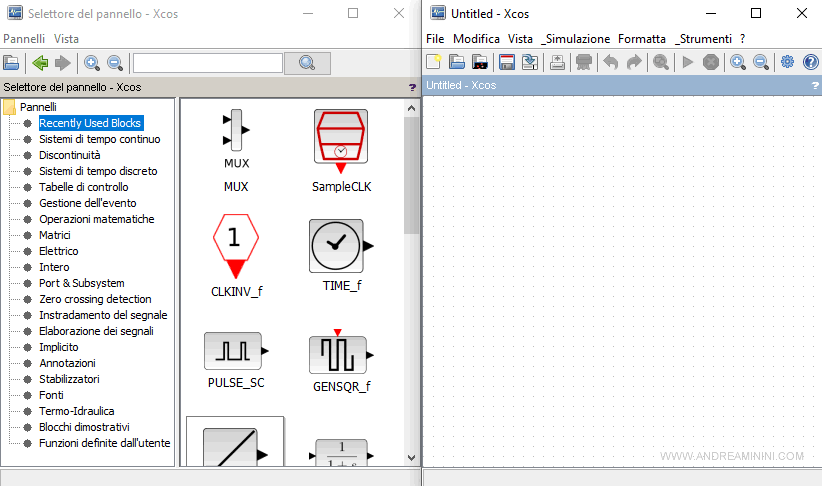Screen dimensions: 822x486
Task: Open Xcos help with blue question icon
Action: point(810,62)
